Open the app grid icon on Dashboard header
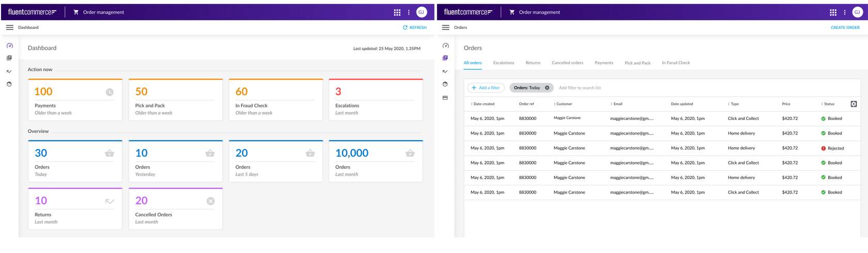The height and width of the screenshot is (253, 868). pos(397,12)
